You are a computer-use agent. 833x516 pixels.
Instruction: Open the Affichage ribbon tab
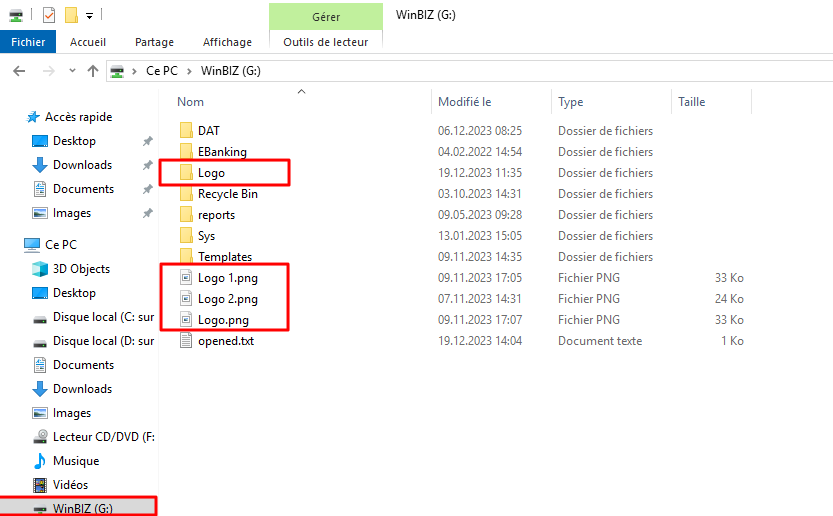[227, 42]
